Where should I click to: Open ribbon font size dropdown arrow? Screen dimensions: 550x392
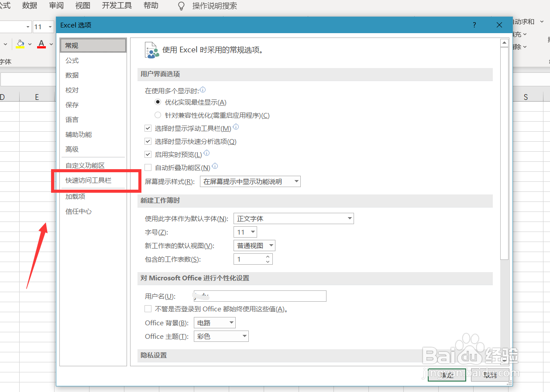[50, 27]
